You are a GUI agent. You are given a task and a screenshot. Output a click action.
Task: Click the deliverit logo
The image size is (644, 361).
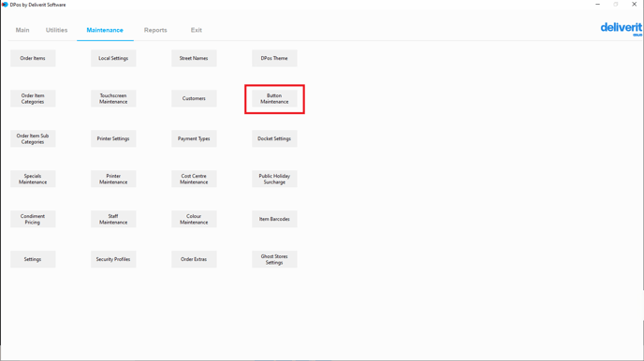[621, 29]
